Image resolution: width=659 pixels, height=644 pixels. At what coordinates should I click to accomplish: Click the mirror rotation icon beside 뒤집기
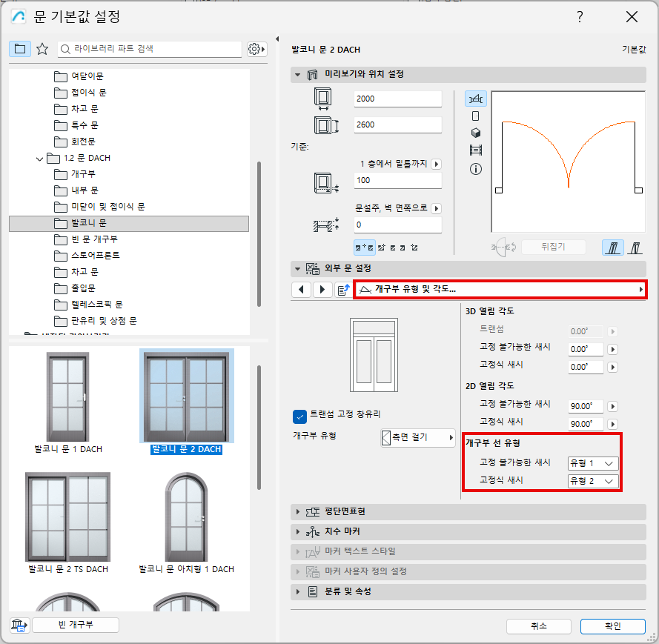[503, 247]
